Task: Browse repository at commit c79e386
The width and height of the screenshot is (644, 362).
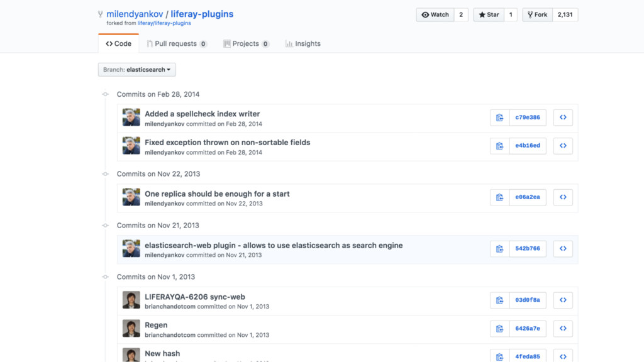Action: (x=563, y=118)
